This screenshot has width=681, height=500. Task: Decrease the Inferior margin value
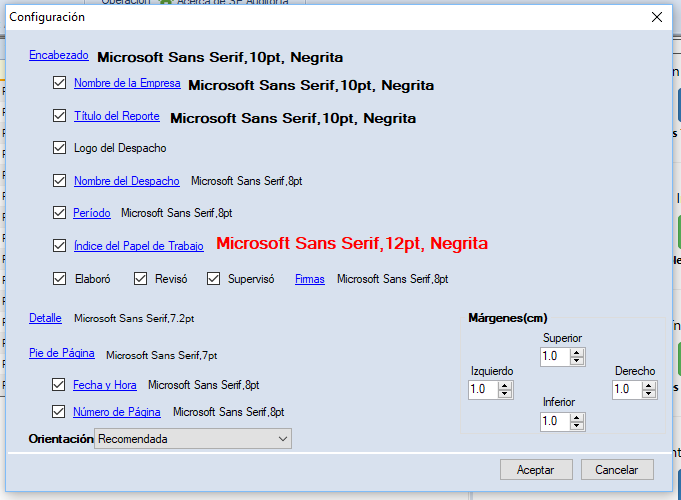pos(578,426)
